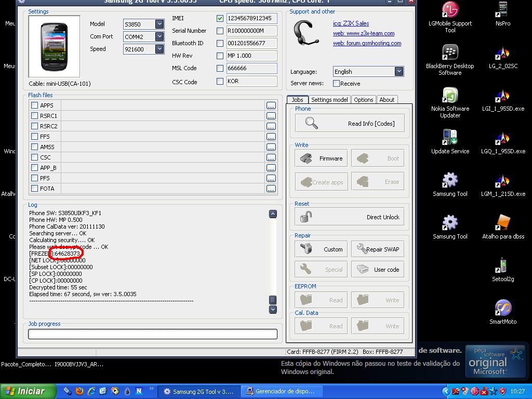532x399 pixels.
Task: Show hidden tray icons arrow
Action: 446,392
